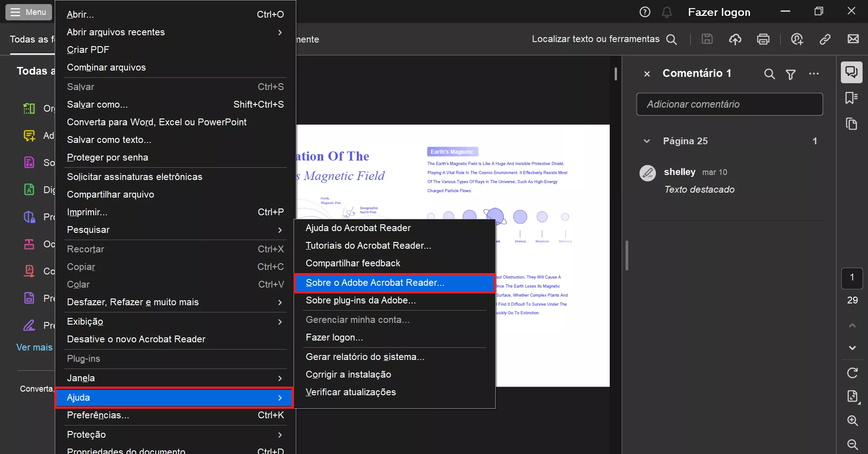
Task: Close the Comentário panel with the X
Action: pyautogui.click(x=647, y=74)
